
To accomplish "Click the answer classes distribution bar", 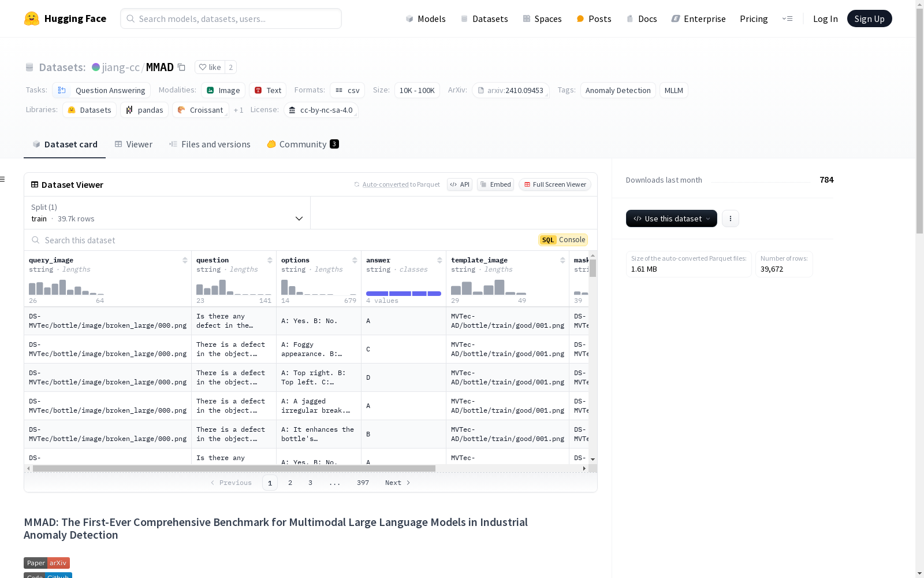I will point(404,294).
